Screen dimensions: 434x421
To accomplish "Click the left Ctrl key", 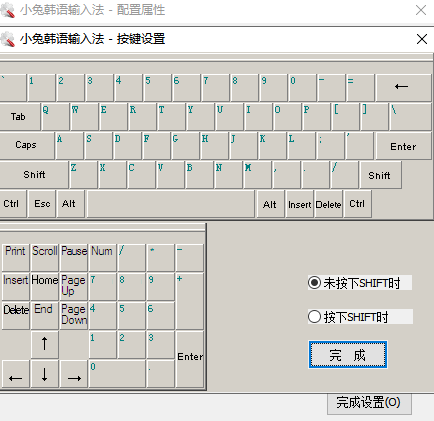I will 13,204.
